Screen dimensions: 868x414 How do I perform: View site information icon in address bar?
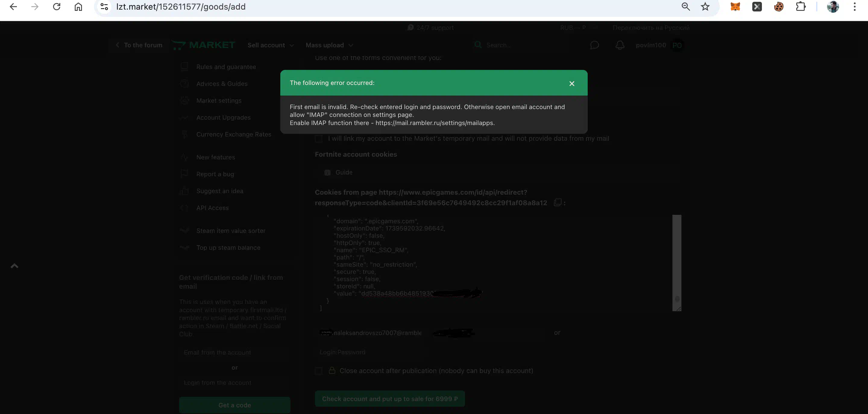(105, 7)
